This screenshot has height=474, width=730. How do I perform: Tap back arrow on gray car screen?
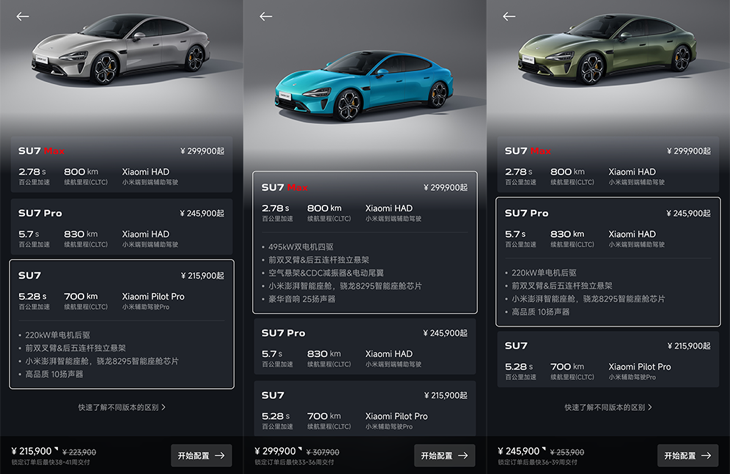point(22,16)
